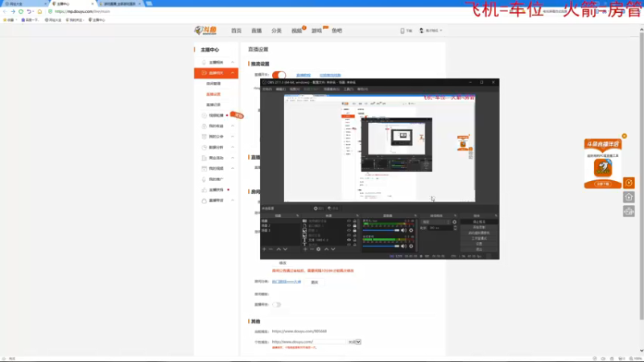Reload the page with the green refresh icon
Image resolution: width=644 pixels, height=362 pixels.
[21, 11]
